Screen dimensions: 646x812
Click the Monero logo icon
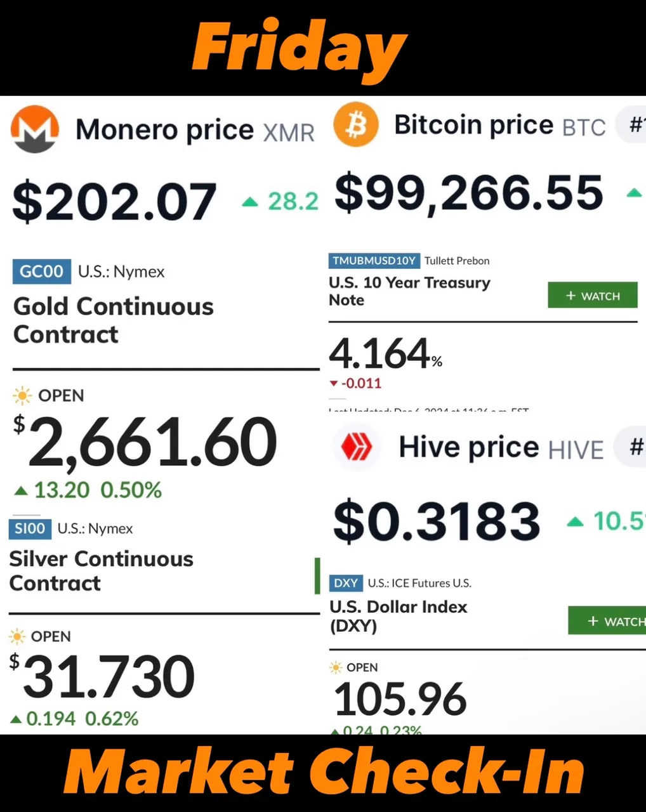pyautogui.click(x=35, y=129)
